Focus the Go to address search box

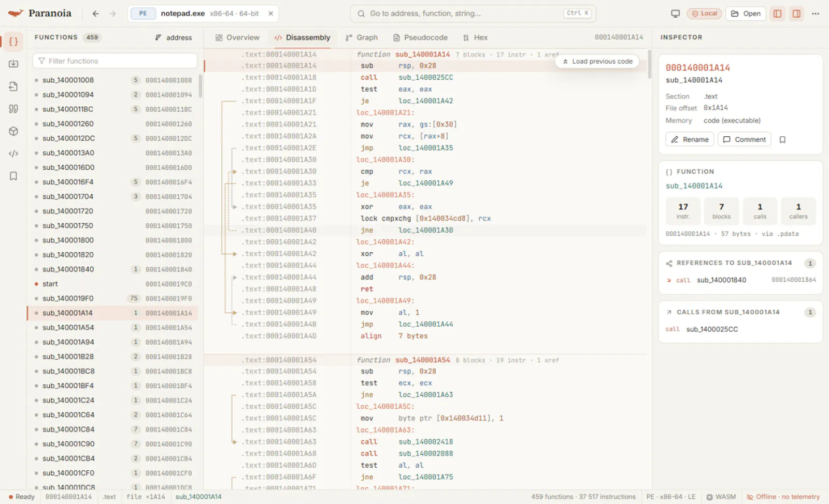pos(473,13)
